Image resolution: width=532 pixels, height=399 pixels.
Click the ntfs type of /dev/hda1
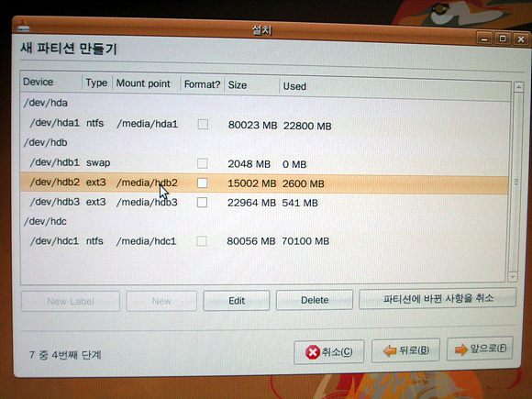(95, 123)
